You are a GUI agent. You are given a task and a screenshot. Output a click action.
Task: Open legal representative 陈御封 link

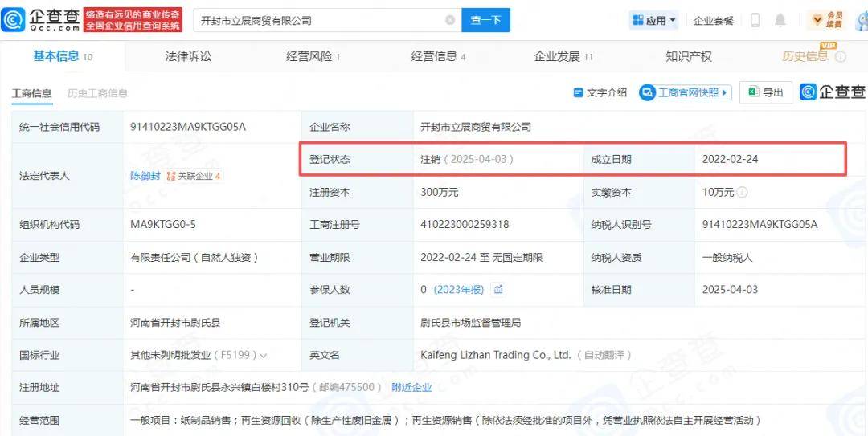tap(145, 176)
